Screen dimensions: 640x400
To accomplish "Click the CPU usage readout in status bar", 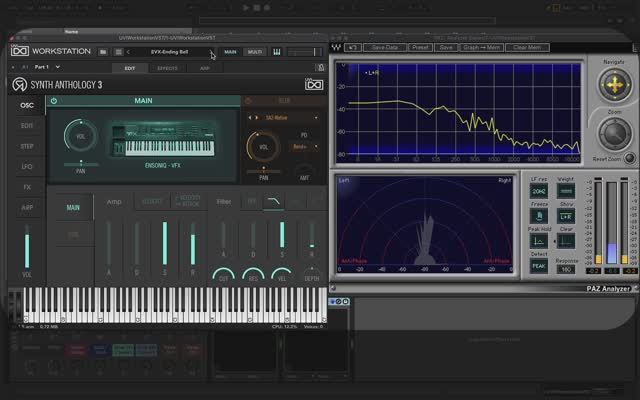I will (284, 327).
